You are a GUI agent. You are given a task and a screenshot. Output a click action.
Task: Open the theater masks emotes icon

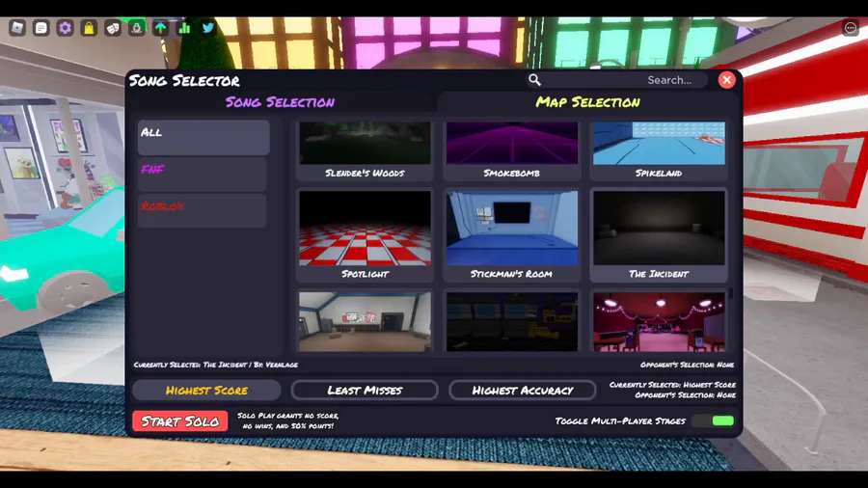point(113,28)
